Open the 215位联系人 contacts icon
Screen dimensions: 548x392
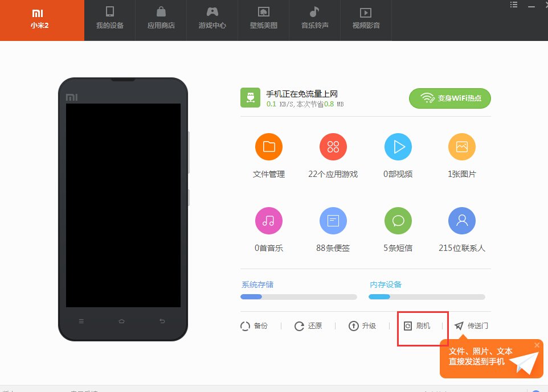click(461, 221)
